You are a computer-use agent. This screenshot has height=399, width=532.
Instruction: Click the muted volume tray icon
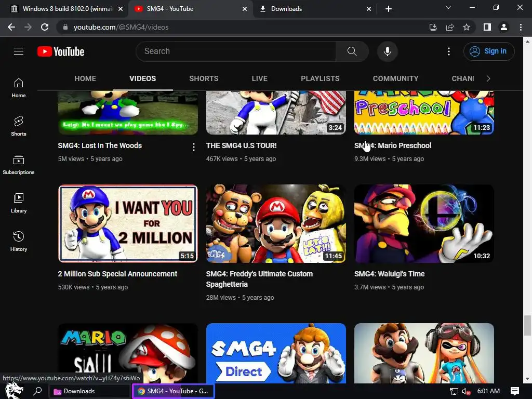[x=466, y=391]
